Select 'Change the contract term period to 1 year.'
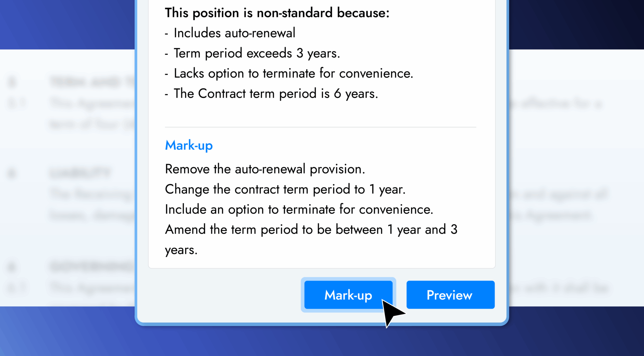 click(285, 189)
